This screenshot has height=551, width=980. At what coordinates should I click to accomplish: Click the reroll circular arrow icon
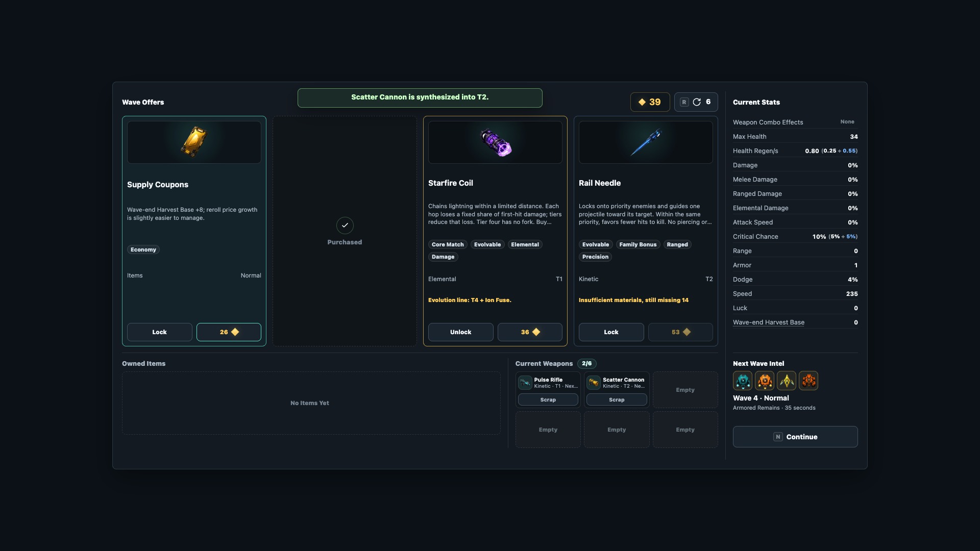pos(697,102)
